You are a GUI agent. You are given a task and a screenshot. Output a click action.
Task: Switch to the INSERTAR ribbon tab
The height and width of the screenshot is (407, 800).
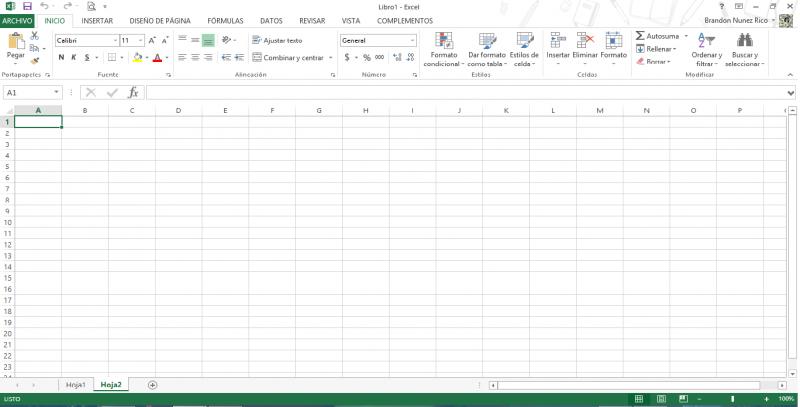point(97,20)
